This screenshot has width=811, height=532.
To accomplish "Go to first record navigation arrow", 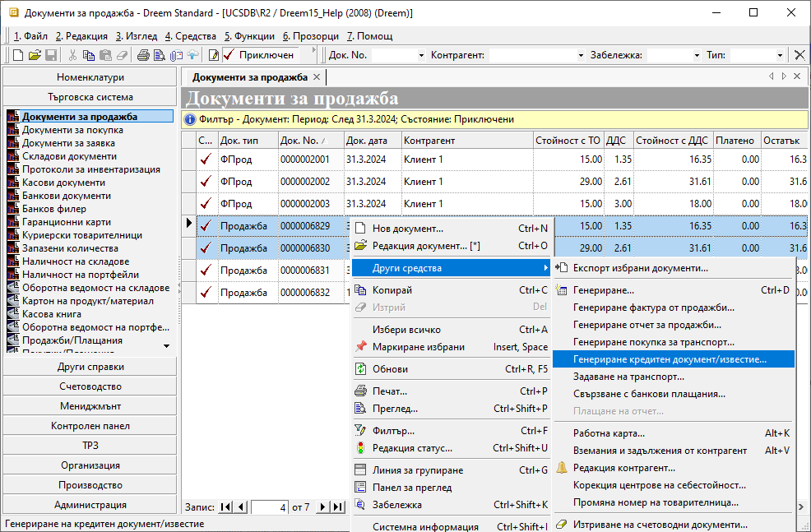I will pyautogui.click(x=226, y=507).
